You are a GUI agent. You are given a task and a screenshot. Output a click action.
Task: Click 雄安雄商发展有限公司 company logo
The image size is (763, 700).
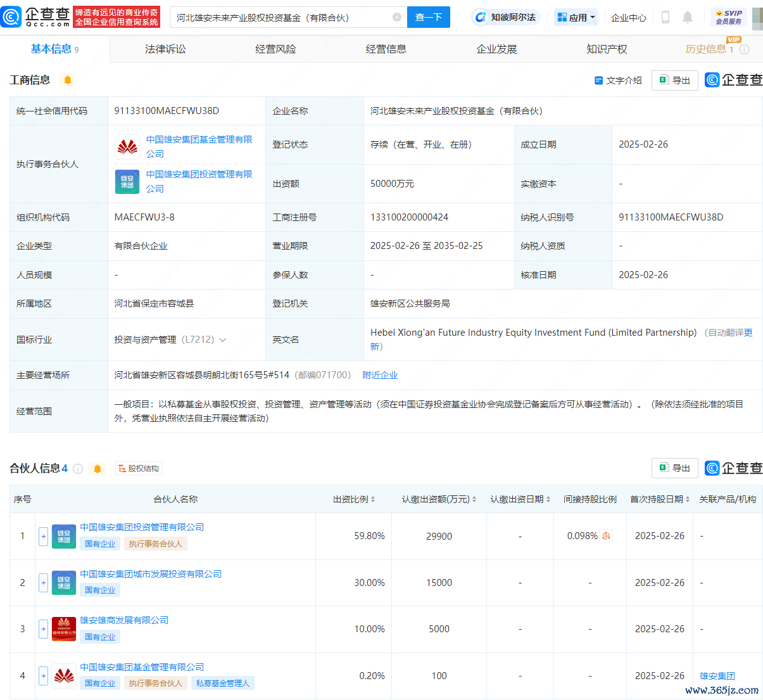(64, 629)
